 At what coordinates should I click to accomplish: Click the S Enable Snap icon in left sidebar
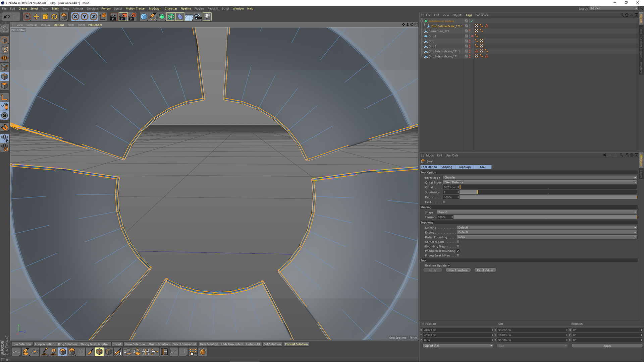pyautogui.click(x=5, y=115)
